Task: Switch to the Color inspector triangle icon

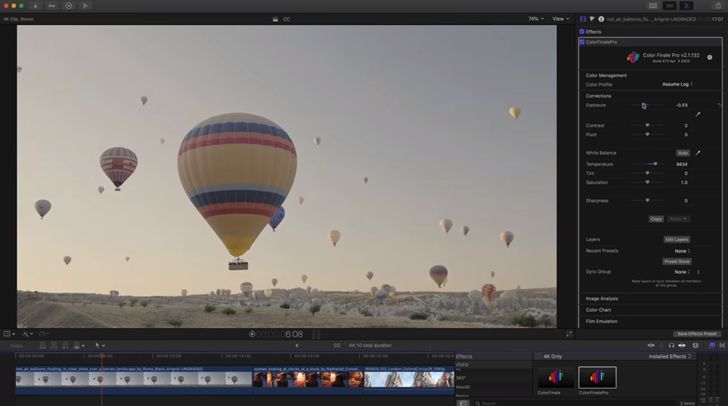Action: tap(592, 19)
